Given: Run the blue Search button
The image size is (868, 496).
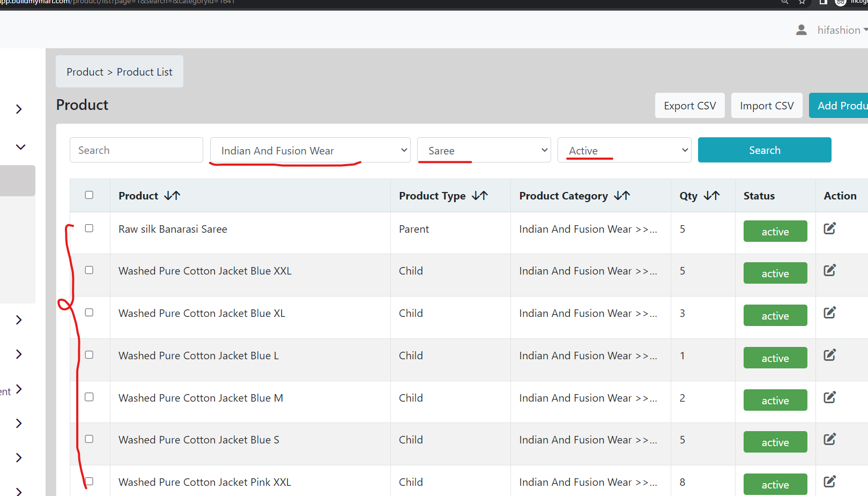Looking at the screenshot, I should click(x=765, y=150).
